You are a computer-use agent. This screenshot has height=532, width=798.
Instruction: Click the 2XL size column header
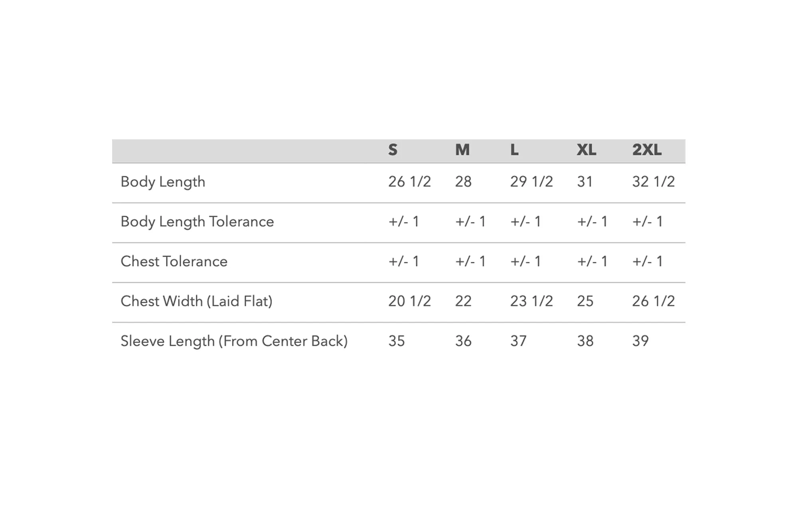(647, 150)
